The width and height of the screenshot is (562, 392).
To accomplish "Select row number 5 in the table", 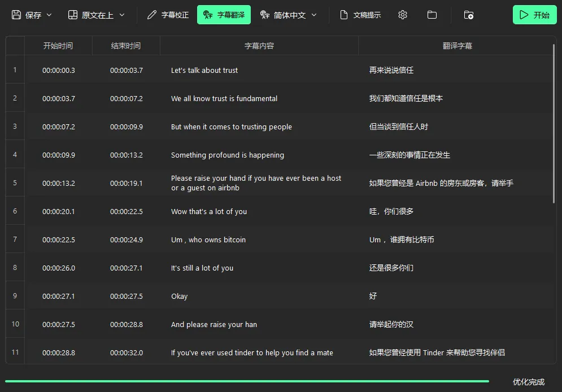I will coord(15,183).
